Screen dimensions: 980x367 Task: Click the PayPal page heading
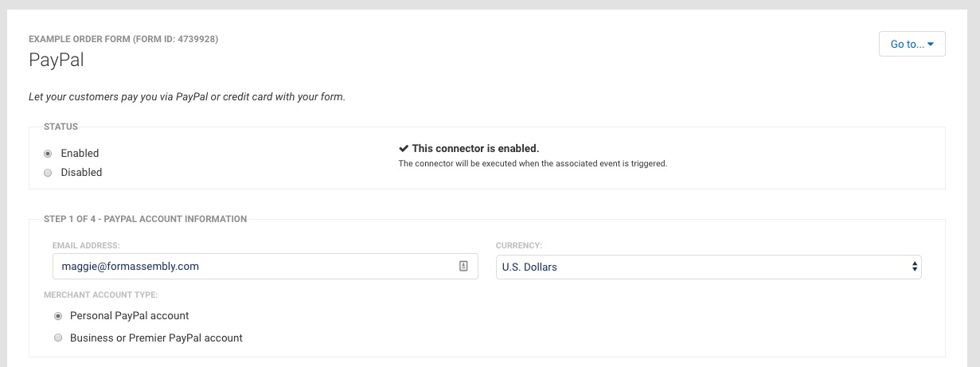(56, 61)
